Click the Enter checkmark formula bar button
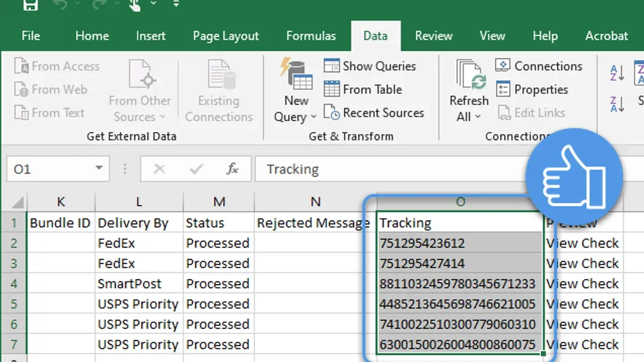Screen dimensions: 644x362 coord(196,169)
